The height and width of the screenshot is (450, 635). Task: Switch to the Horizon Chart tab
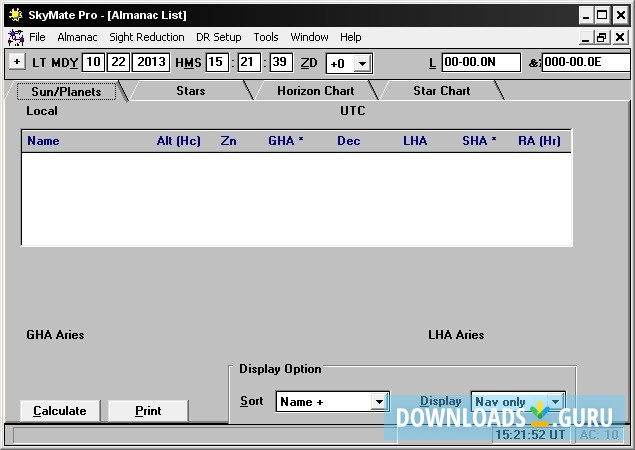pyautogui.click(x=316, y=91)
